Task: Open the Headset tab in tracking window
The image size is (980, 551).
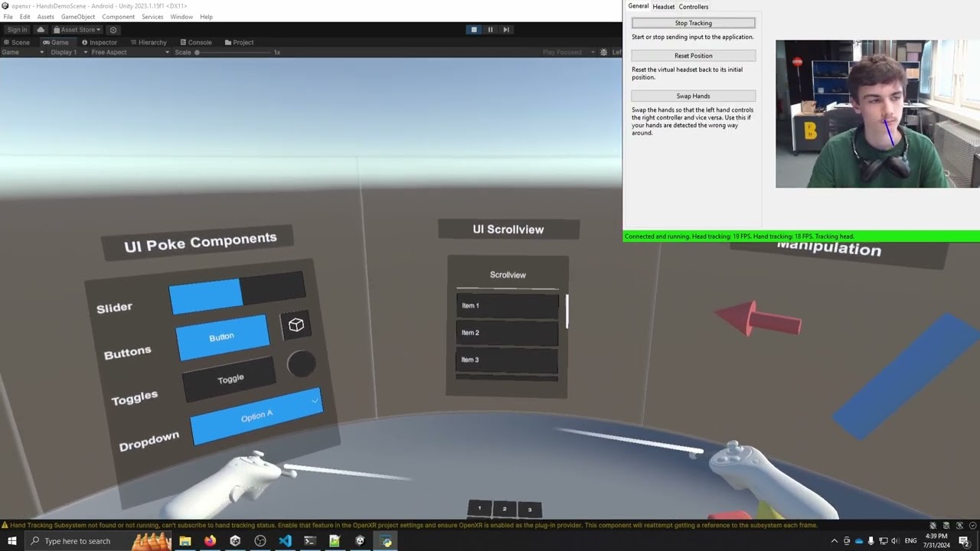Action: pyautogui.click(x=664, y=7)
